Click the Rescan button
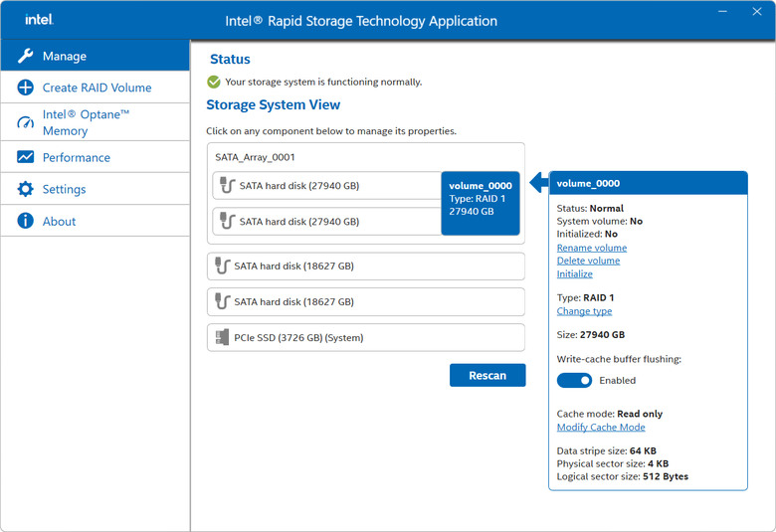The width and height of the screenshot is (776, 532). 487,375
